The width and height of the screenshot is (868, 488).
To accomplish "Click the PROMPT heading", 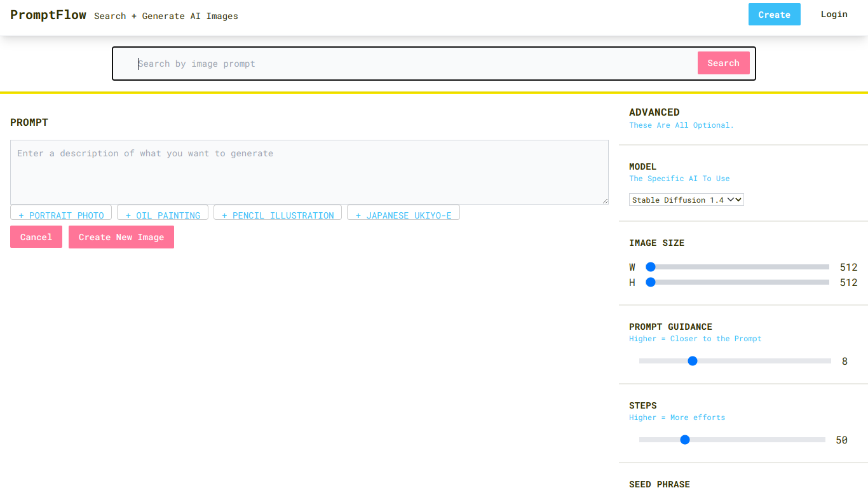I will (29, 123).
